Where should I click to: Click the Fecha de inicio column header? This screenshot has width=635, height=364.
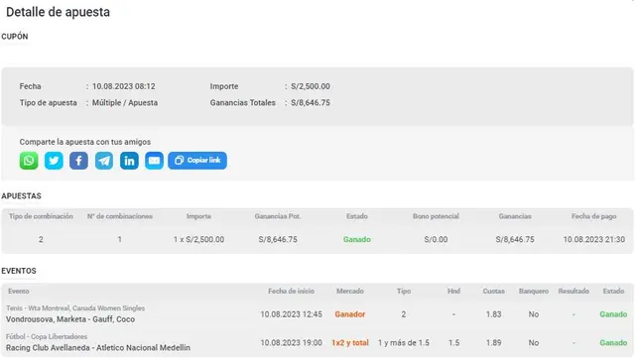(291, 292)
